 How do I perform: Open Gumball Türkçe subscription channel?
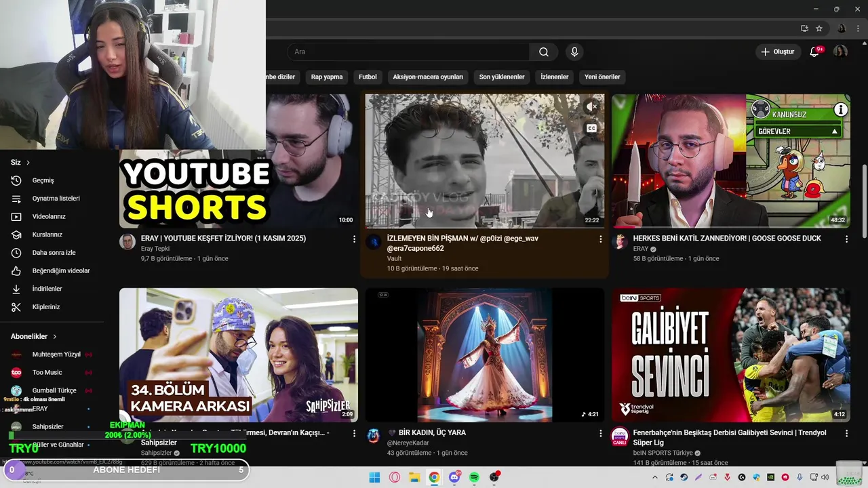(x=54, y=390)
